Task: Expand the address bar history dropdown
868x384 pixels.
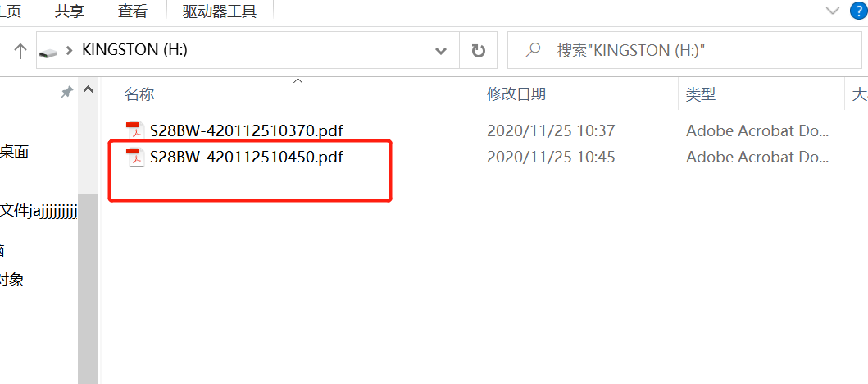Action: tap(441, 51)
